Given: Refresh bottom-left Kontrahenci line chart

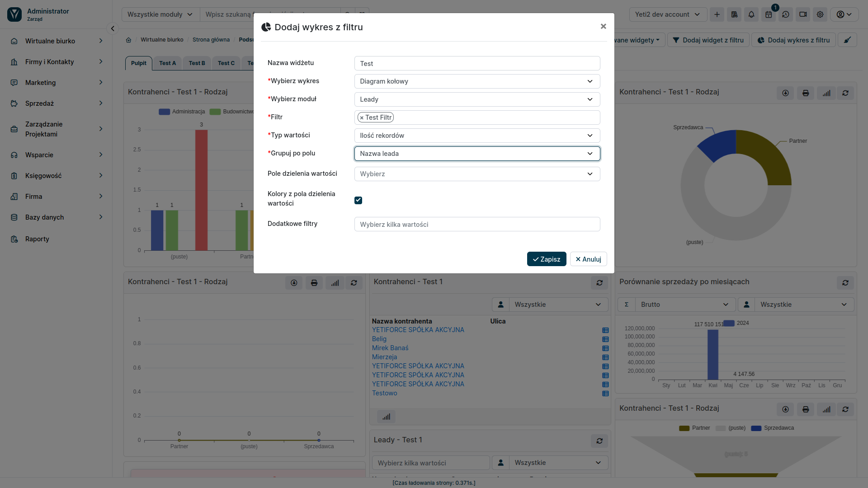Looking at the screenshot, I should pyautogui.click(x=354, y=283).
